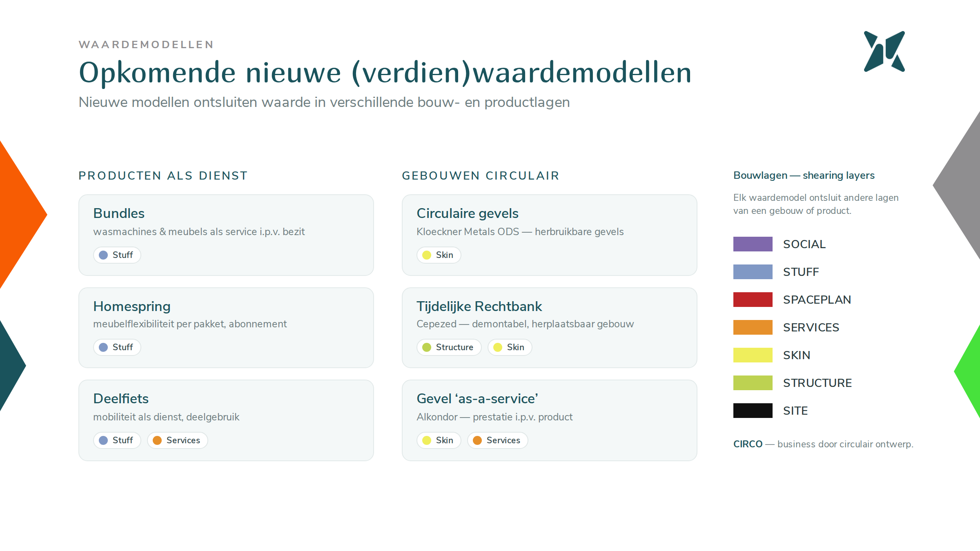Click the SERVICES legend label
Screen dimensions: 980x551
(x=811, y=327)
